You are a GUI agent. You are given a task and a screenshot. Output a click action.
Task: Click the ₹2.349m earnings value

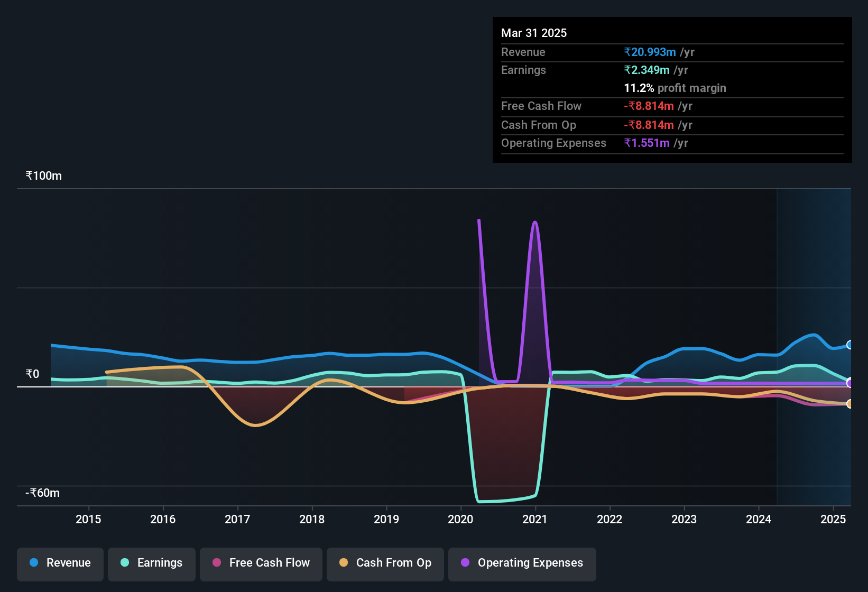click(647, 70)
